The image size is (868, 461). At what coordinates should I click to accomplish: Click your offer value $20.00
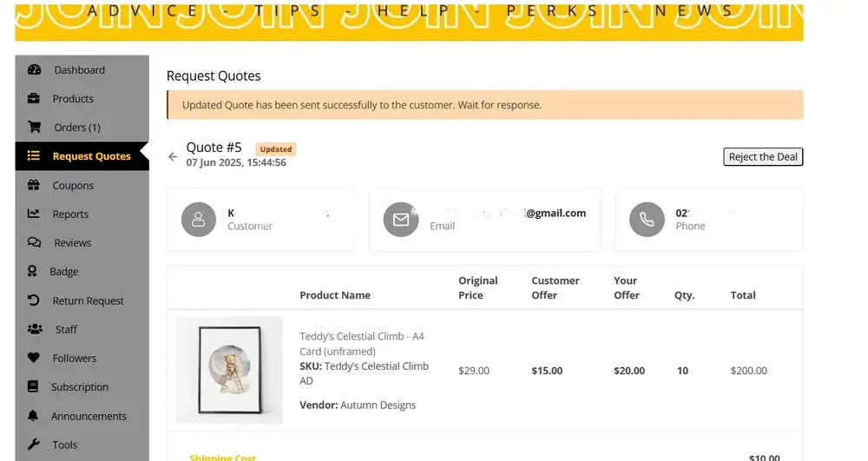[x=629, y=371]
